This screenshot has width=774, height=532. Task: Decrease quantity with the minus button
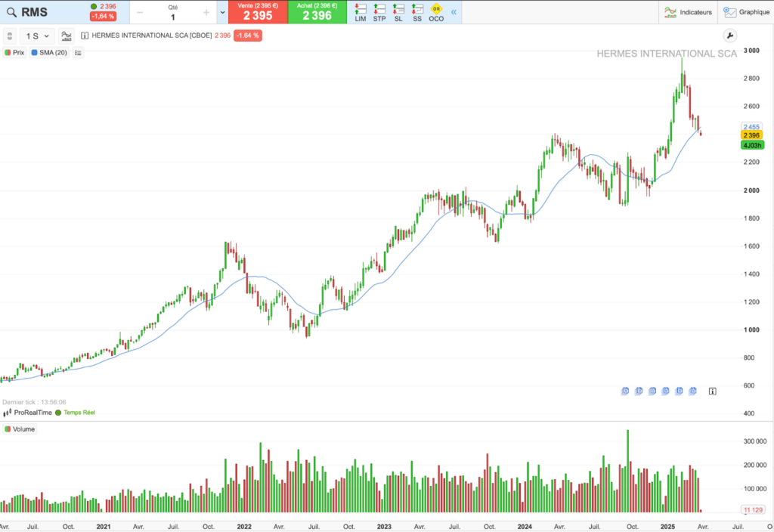[140, 12]
